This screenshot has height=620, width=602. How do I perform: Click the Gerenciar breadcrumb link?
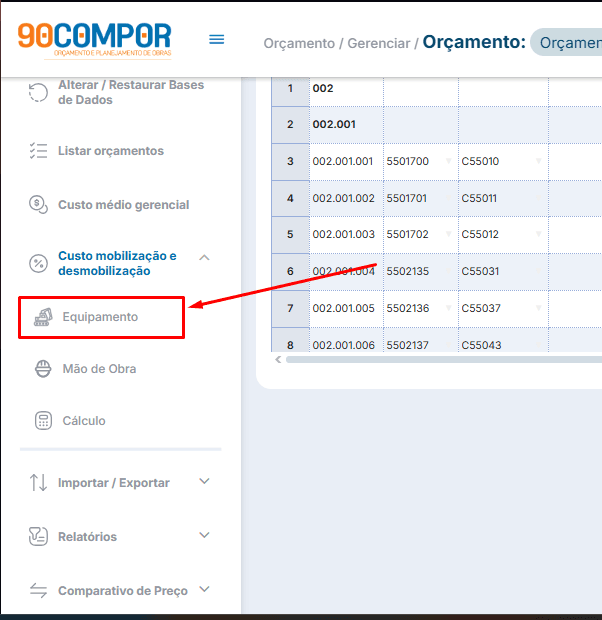click(379, 43)
